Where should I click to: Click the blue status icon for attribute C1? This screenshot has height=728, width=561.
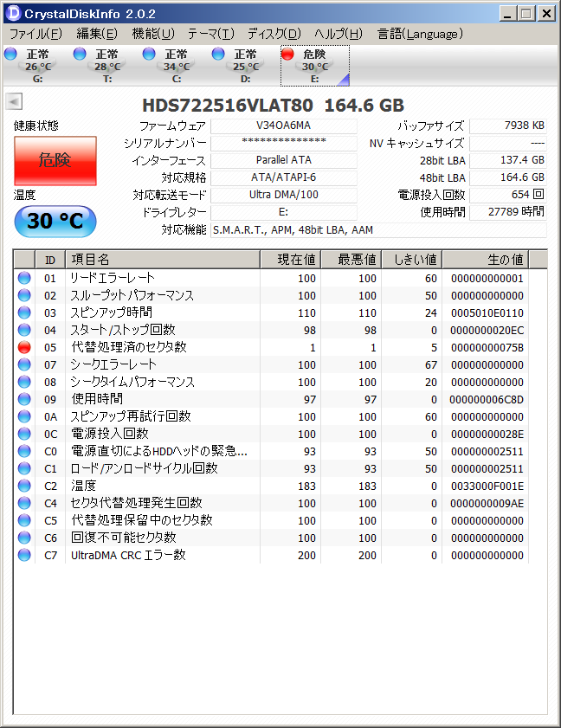[x=24, y=468]
